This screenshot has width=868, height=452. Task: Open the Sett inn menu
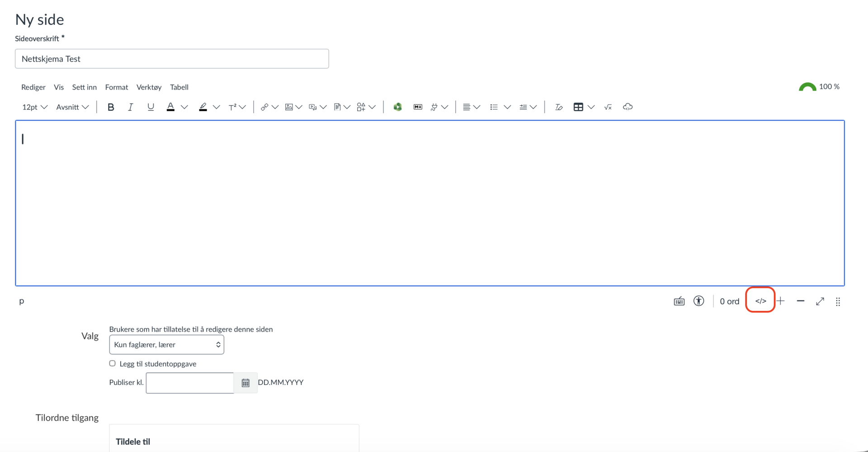(85, 87)
